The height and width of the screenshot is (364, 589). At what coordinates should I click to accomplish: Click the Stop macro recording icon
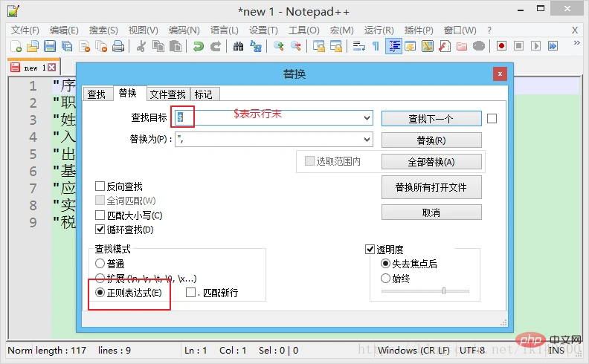pos(519,46)
